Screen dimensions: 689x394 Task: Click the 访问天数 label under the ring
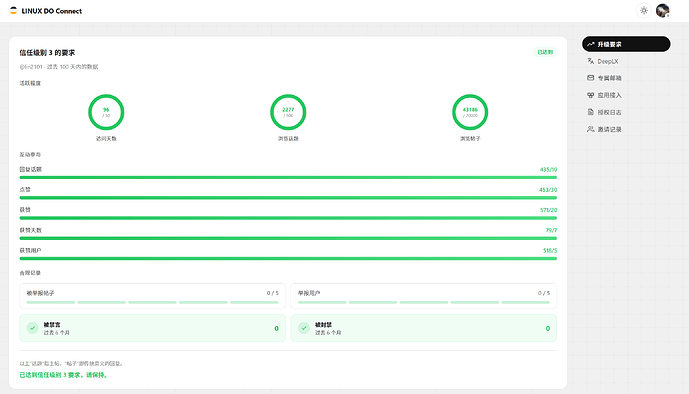pos(106,138)
